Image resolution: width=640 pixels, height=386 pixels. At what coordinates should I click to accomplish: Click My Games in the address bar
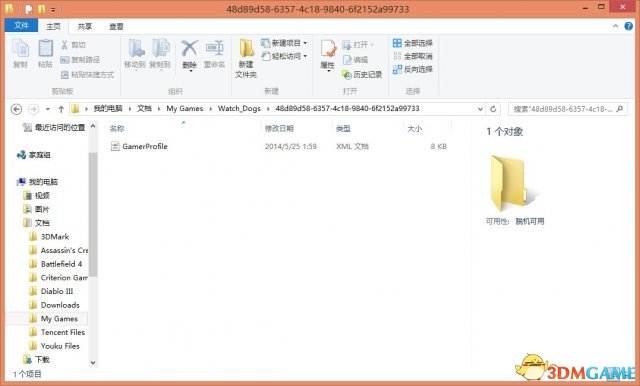[x=184, y=109]
